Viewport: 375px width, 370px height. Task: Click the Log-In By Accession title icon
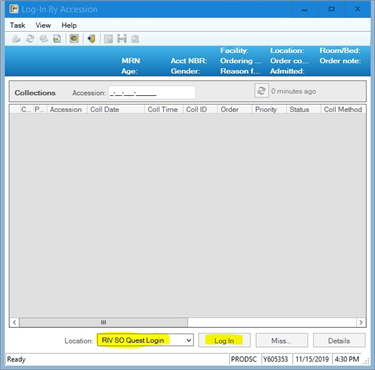tap(14, 9)
